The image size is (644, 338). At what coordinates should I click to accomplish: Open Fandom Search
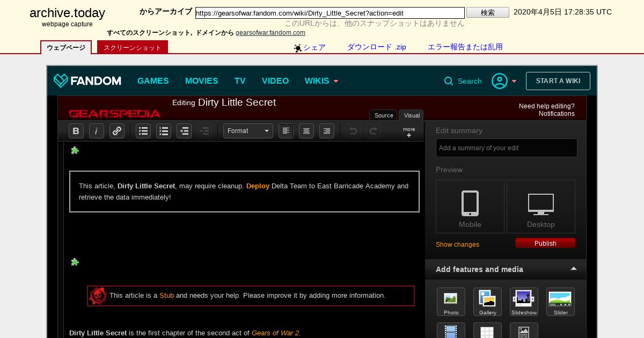(463, 81)
